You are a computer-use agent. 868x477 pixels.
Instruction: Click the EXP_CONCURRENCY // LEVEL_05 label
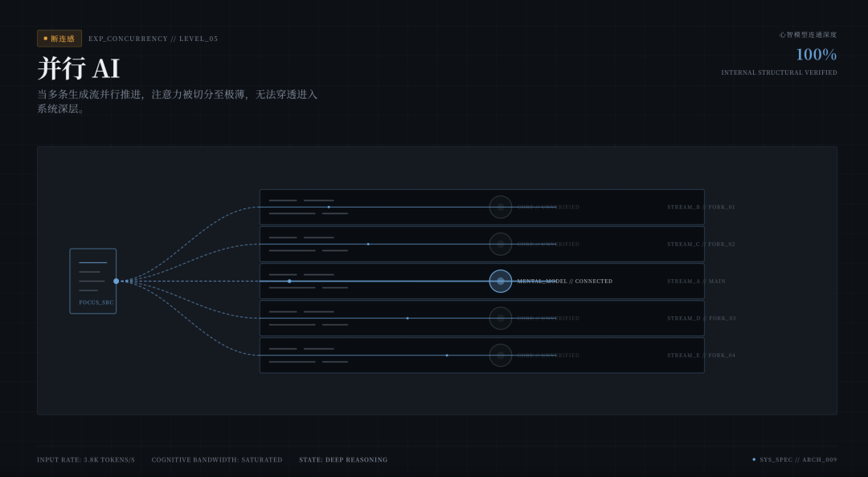[154, 39]
